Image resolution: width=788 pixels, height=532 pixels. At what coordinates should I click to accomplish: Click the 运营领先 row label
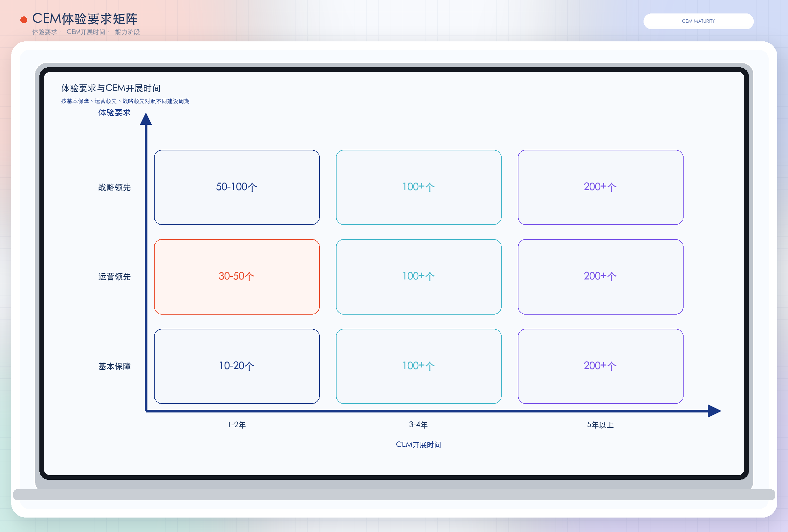[114, 277]
